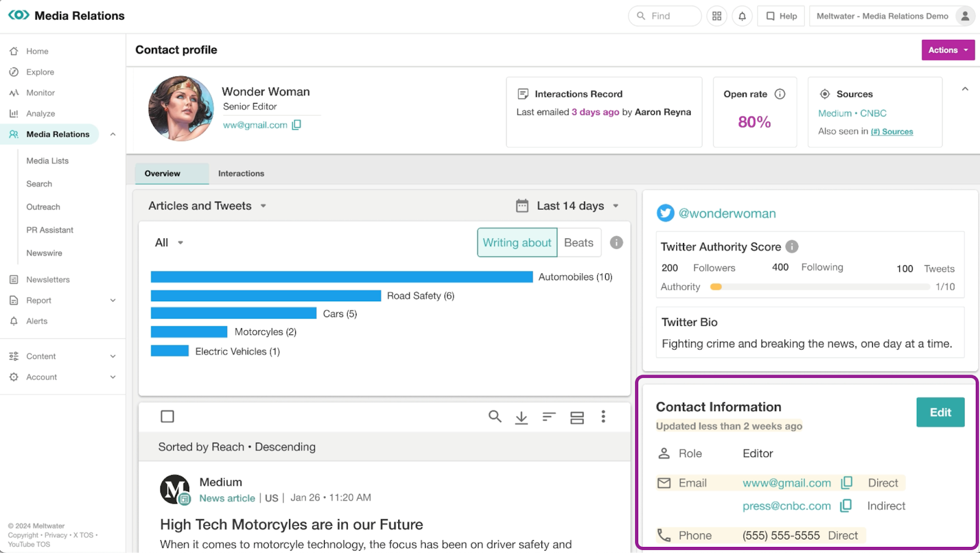This screenshot has height=553, width=980.
Task: Open Monitor in sidebar
Action: pyautogui.click(x=40, y=93)
